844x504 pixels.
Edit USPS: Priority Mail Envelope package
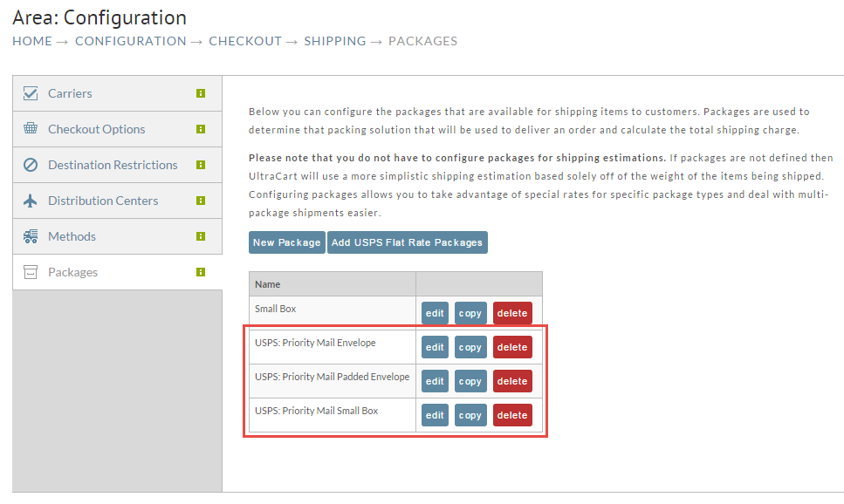point(435,347)
